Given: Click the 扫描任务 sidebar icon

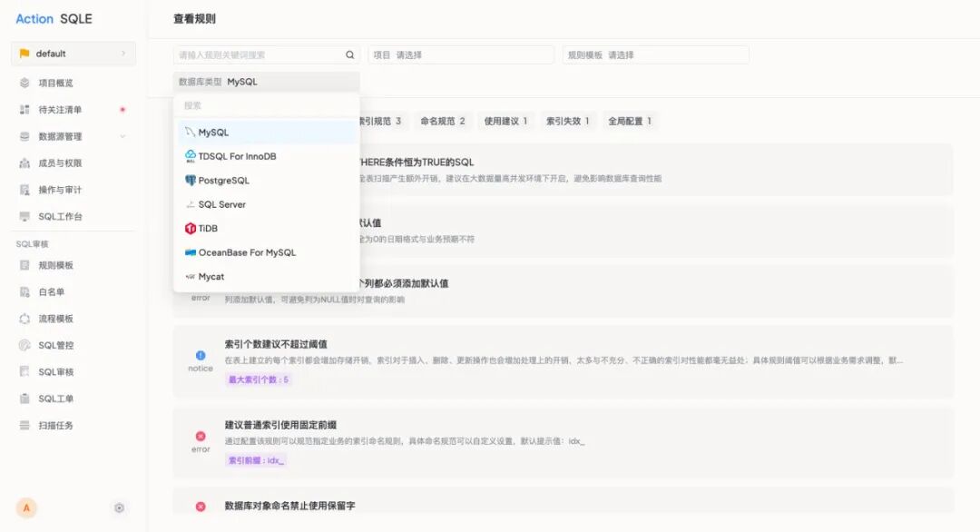Looking at the screenshot, I should coord(24,426).
